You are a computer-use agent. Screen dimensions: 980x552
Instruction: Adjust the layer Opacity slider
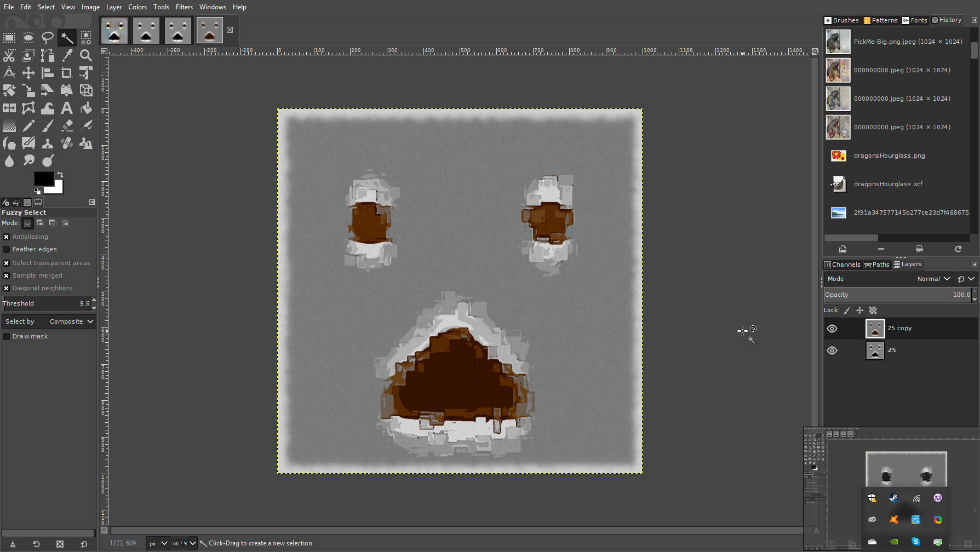(897, 295)
